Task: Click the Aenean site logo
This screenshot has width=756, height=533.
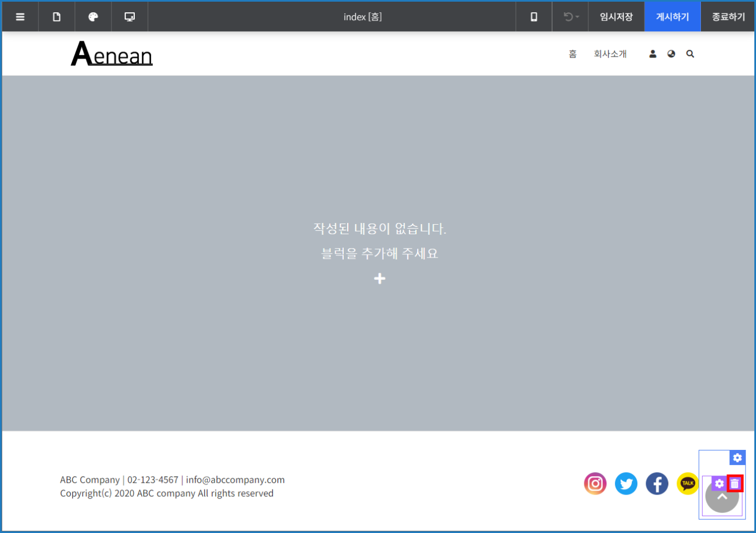Action: 112,54
